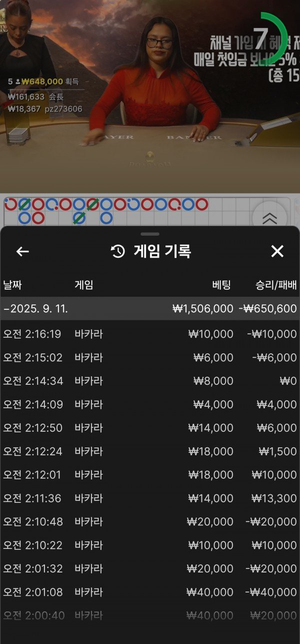Select the 오전 2:14:34 record with ₩0 result

click(x=150, y=381)
